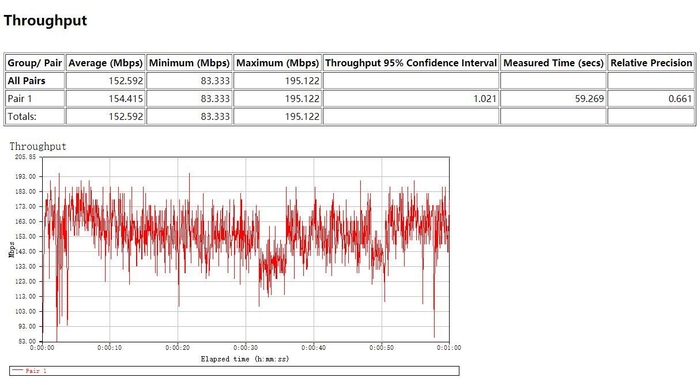Click y-axis tick 163.00
Viewport: 700px width, 385px height.
coord(25,221)
